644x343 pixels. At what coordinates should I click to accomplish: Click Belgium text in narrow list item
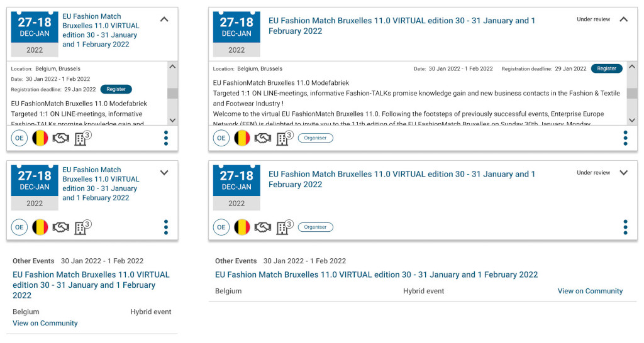[26, 312]
